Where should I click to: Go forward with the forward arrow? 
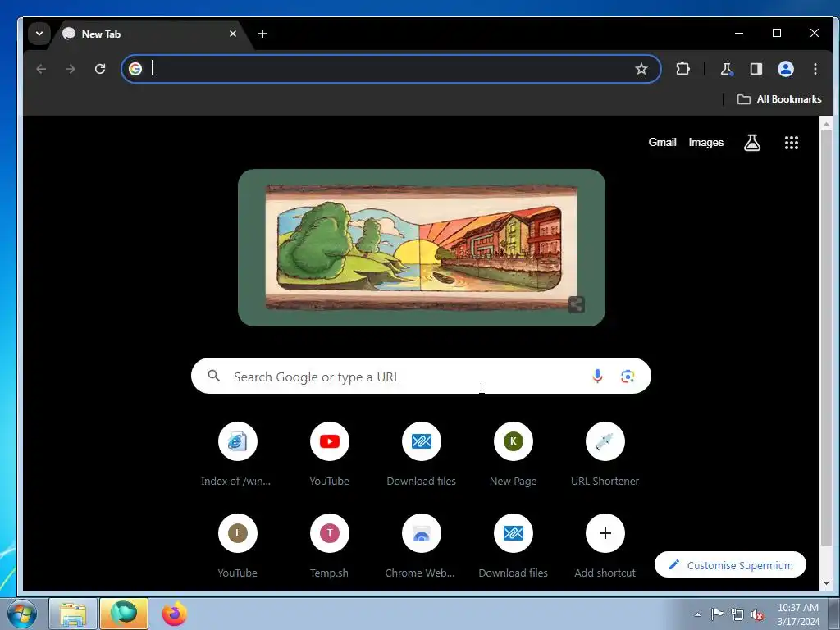tap(71, 69)
